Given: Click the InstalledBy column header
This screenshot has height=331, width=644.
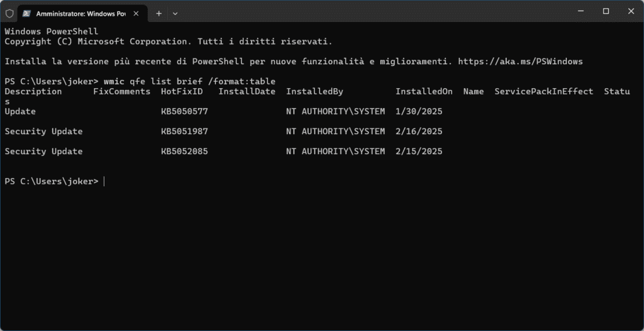Looking at the screenshot, I should point(314,92).
